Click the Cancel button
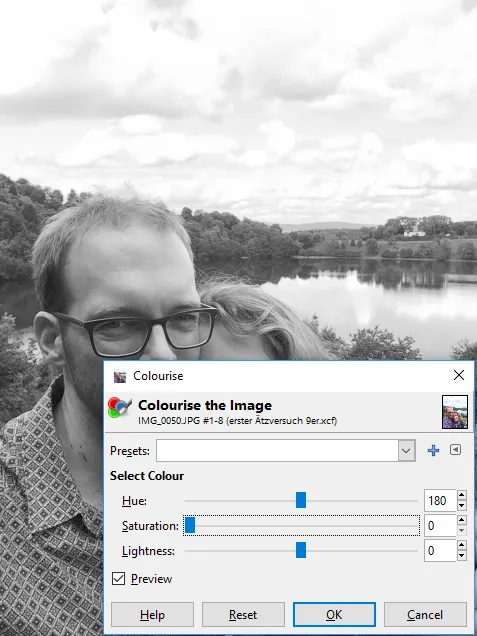Image resolution: width=477 pixels, height=636 pixels. [x=425, y=615]
